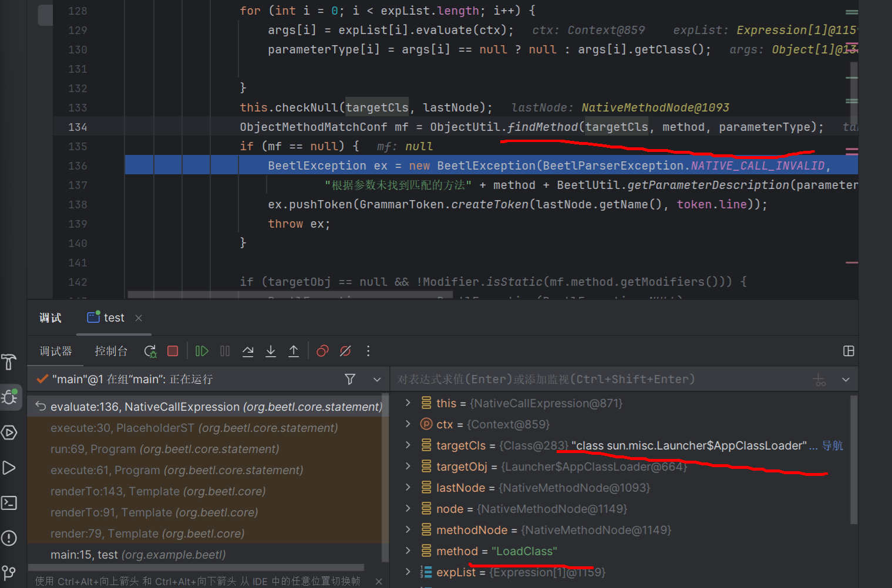Click the editor horizontal scrollbar
892x588 pixels.
[290, 295]
